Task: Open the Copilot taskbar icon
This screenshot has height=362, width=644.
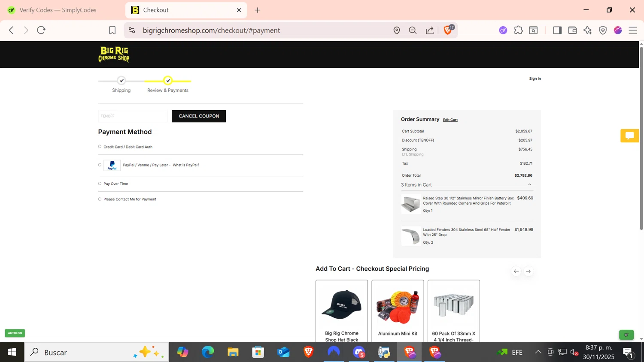Action: click(183, 353)
